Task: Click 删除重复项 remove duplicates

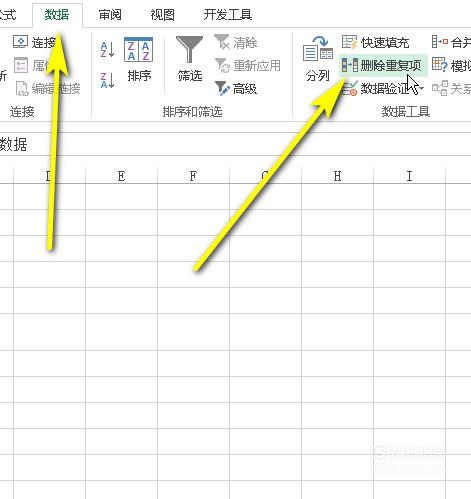Action: pos(383,65)
